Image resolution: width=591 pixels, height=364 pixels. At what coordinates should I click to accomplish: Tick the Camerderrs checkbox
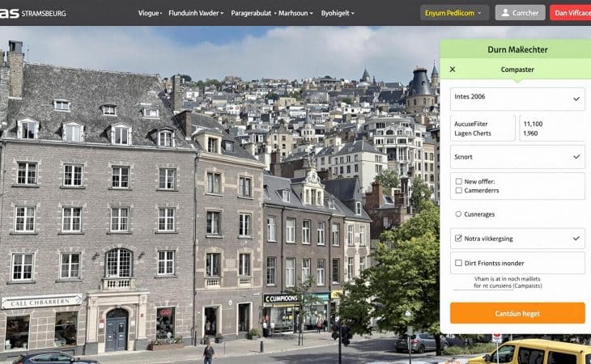coord(458,191)
